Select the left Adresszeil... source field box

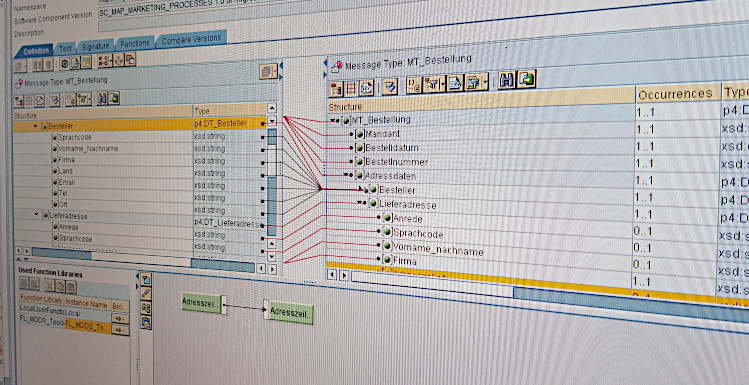coord(202,303)
